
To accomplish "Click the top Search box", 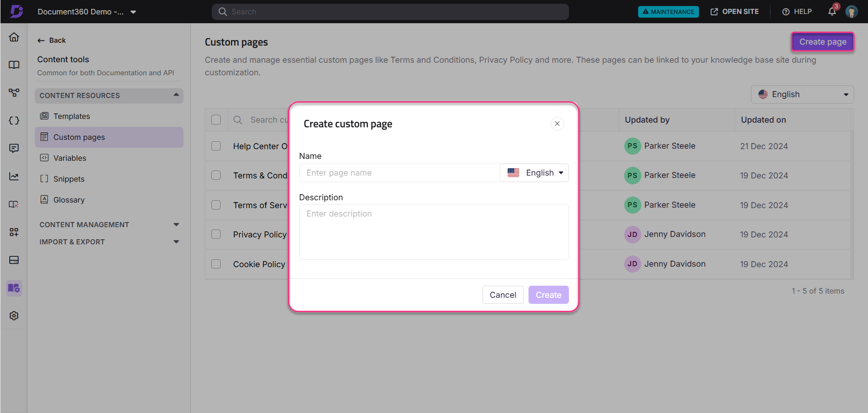I will (x=390, y=12).
